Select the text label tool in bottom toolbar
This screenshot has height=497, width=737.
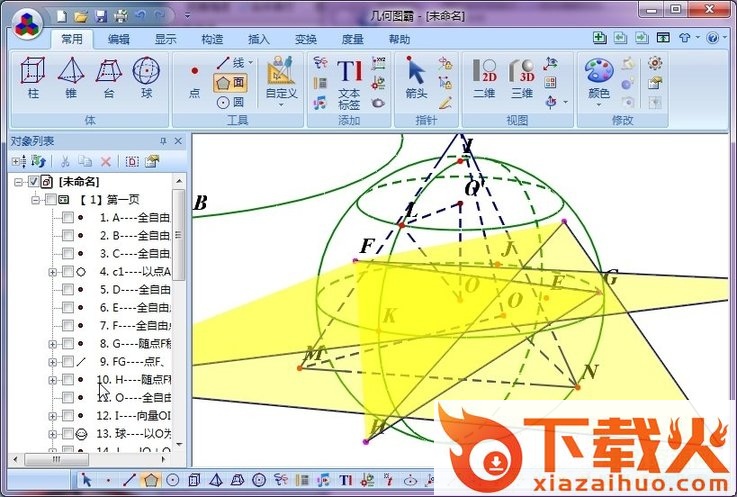pyautogui.click(x=345, y=480)
